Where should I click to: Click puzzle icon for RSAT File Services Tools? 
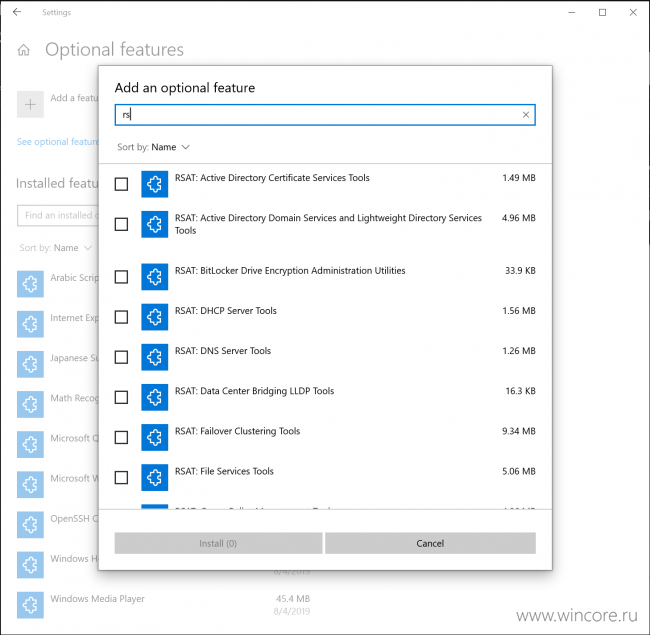[155, 477]
